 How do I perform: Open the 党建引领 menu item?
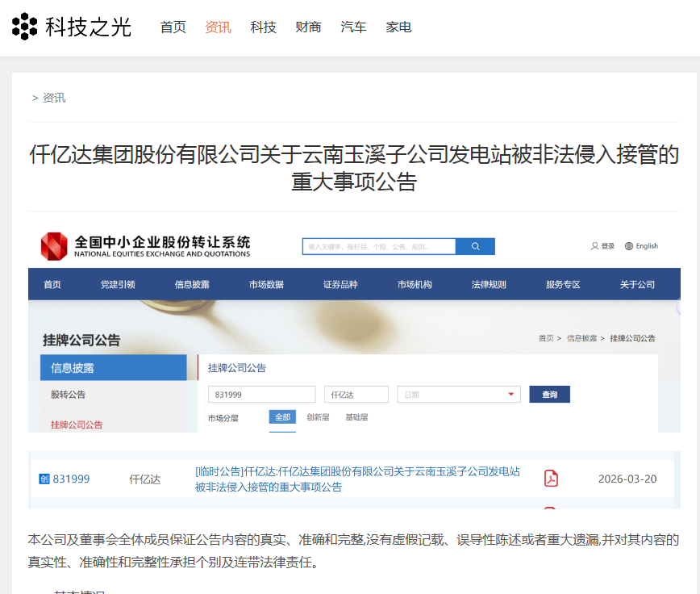coord(118,285)
